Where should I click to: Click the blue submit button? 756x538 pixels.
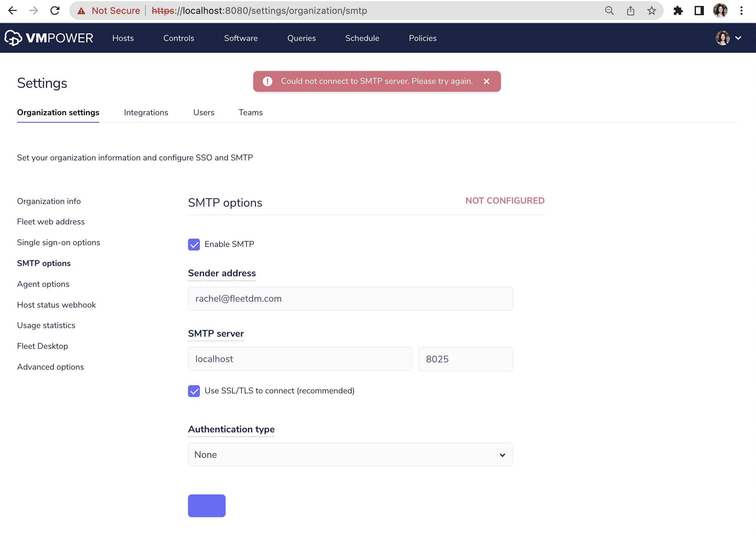coord(206,506)
